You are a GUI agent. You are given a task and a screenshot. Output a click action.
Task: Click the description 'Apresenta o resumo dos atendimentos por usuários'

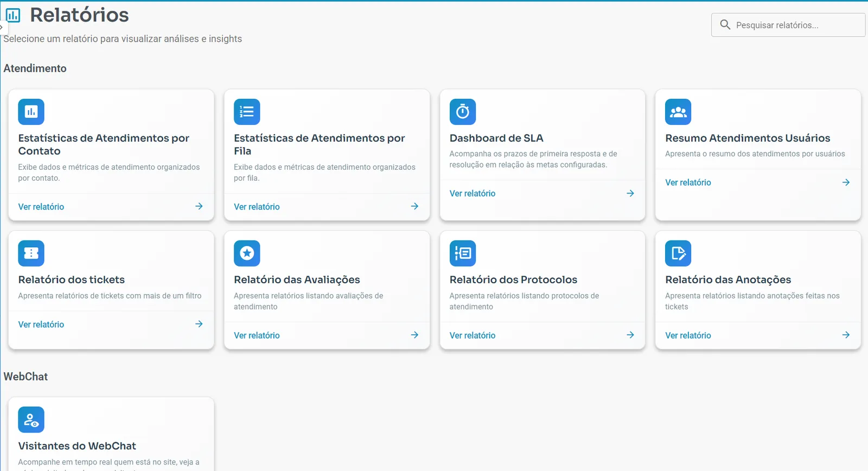pyautogui.click(x=755, y=154)
